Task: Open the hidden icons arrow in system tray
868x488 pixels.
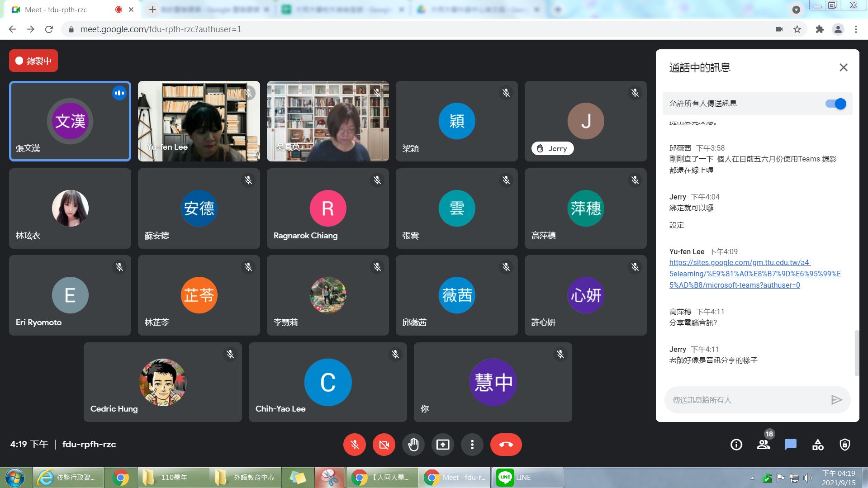Action: tap(751, 477)
